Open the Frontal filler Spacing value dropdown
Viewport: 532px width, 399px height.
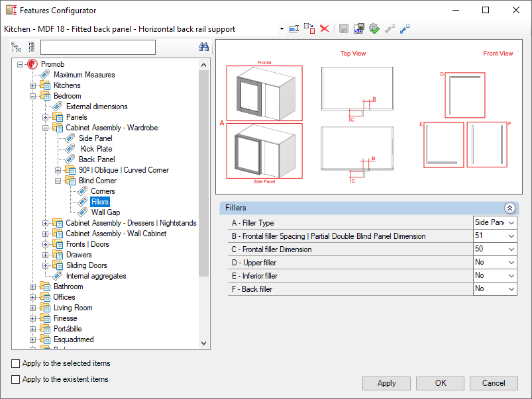[x=511, y=236]
